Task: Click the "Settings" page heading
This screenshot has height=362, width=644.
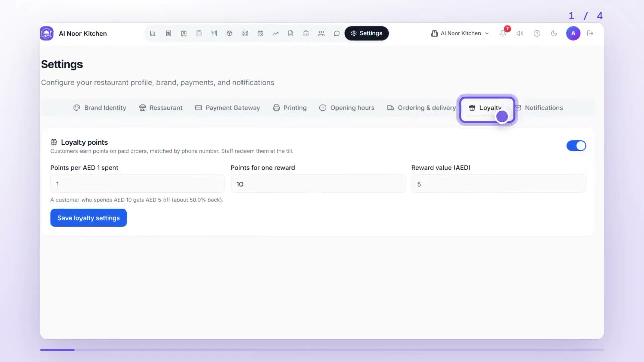Action: [x=62, y=64]
